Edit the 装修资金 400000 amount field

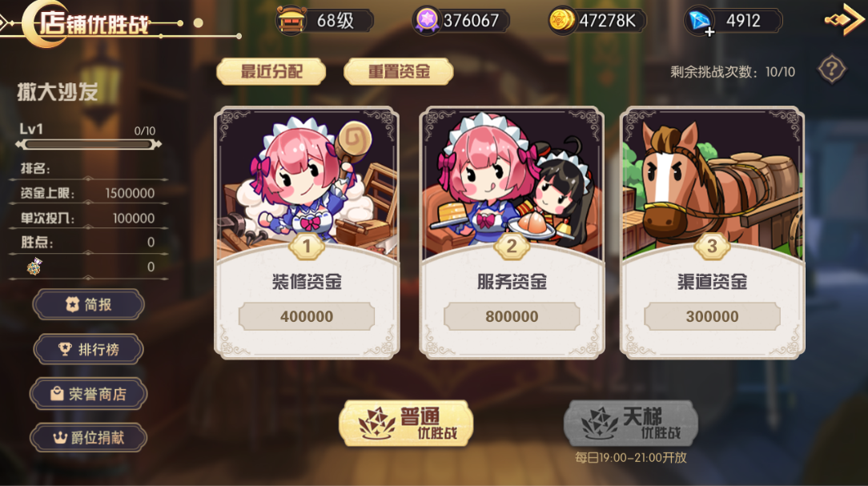tap(307, 316)
